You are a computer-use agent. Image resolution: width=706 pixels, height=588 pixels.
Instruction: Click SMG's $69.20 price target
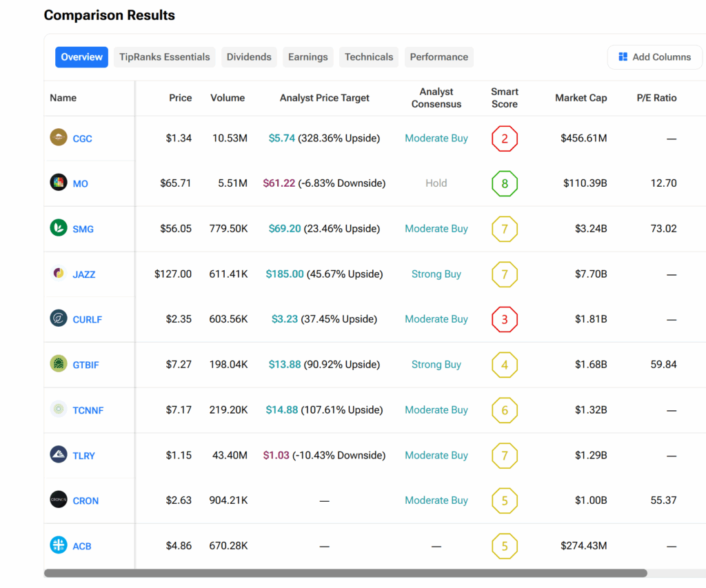pyautogui.click(x=285, y=229)
